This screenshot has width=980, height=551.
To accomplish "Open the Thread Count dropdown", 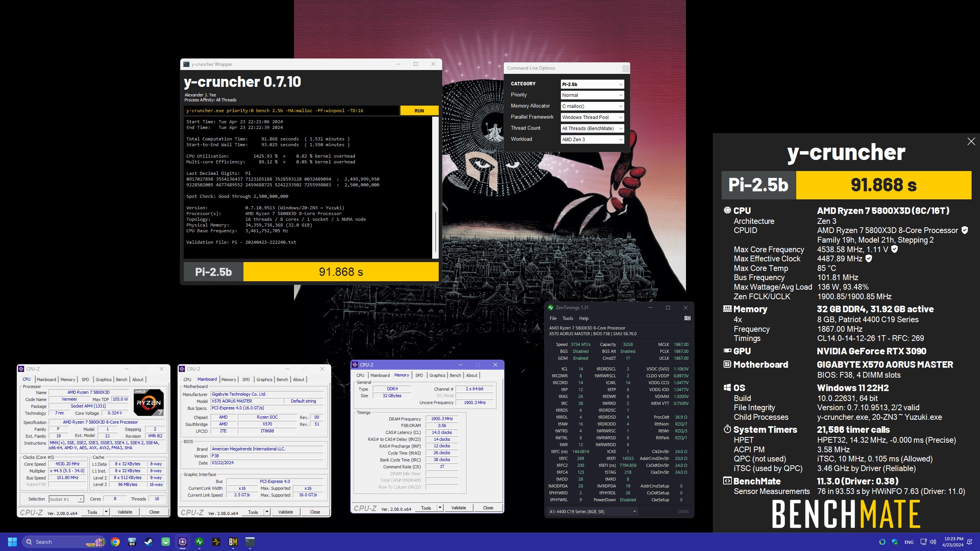I will (x=592, y=129).
